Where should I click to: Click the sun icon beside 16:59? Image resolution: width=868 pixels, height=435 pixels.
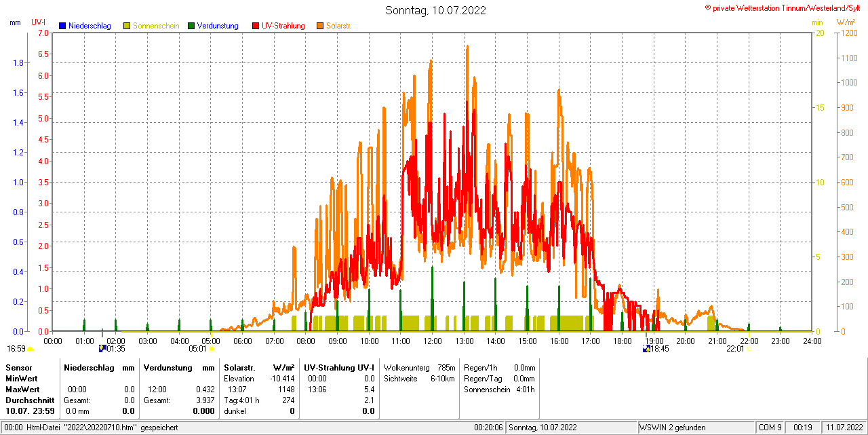[x=30, y=349]
